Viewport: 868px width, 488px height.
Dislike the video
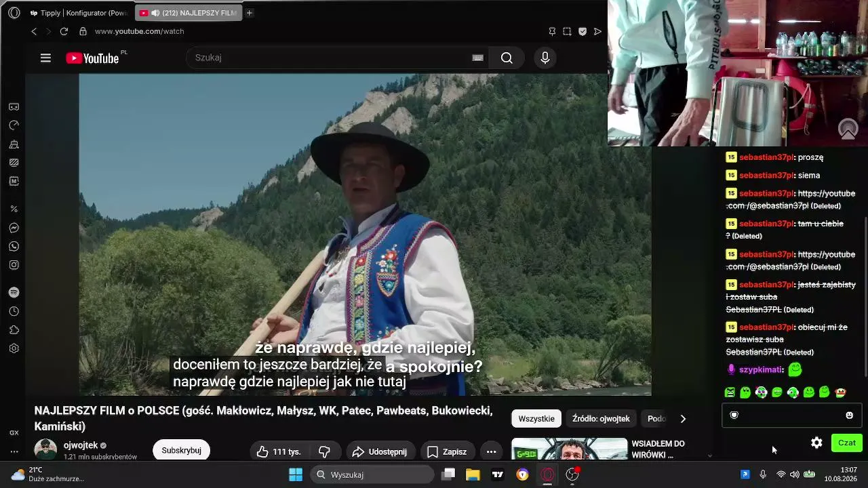(324, 451)
